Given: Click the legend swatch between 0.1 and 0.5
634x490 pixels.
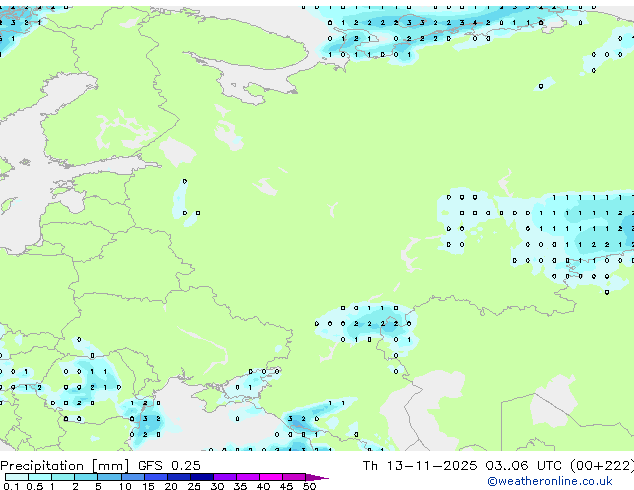Looking at the screenshot, I should tap(17, 477).
